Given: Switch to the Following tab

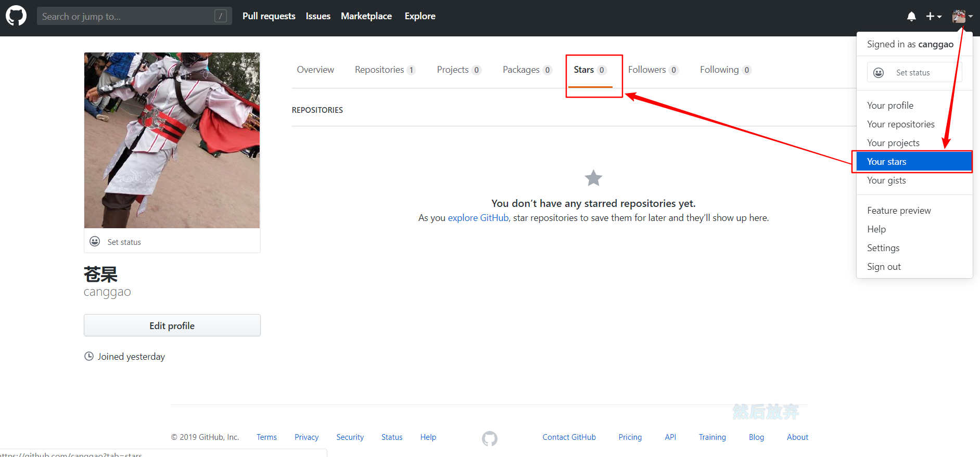Looking at the screenshot, I should coord(726,70).
